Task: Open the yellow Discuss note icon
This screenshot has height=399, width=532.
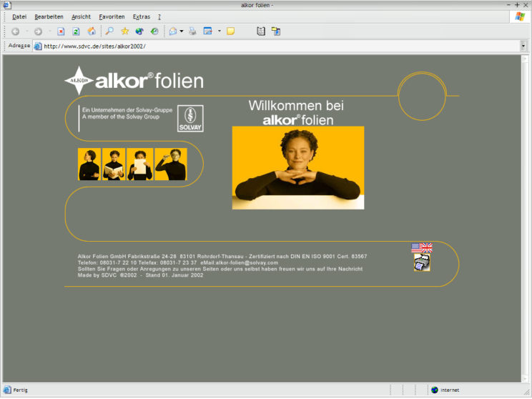Action: (x=231, y=31)
